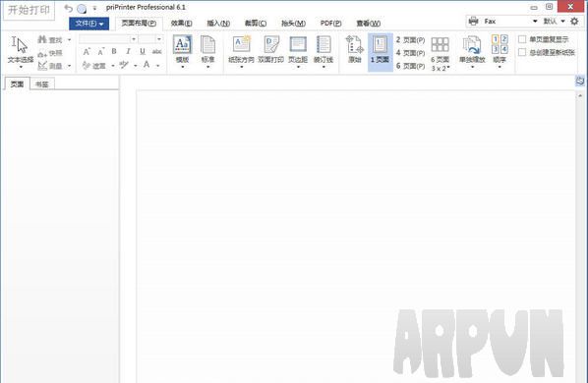Screen dimensions: 588x383
Task: Open the 文件(F) menu
Action: pyautogui.click(x=89, y=24)
